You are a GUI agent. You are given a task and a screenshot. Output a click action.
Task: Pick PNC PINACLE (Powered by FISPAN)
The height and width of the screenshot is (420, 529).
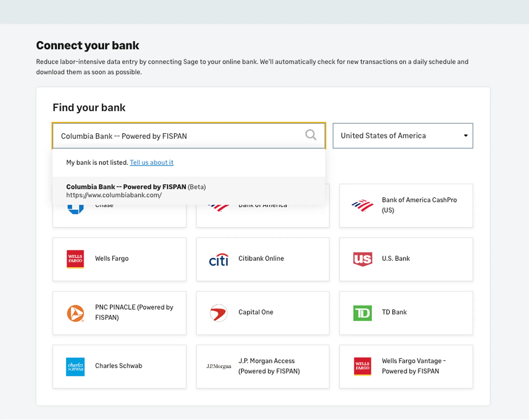[x=120, y=313]
